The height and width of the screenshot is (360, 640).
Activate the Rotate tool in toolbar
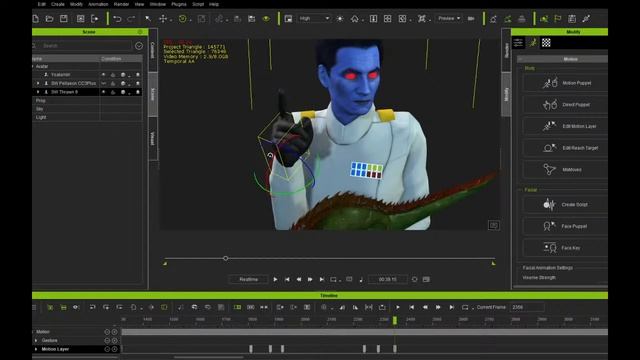click(x=182, y=19)
